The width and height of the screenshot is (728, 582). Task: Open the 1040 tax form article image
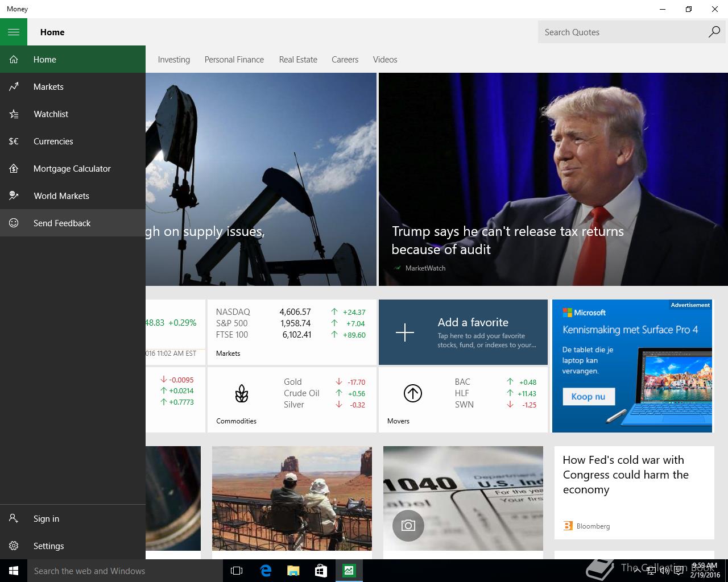click(463, 498)
